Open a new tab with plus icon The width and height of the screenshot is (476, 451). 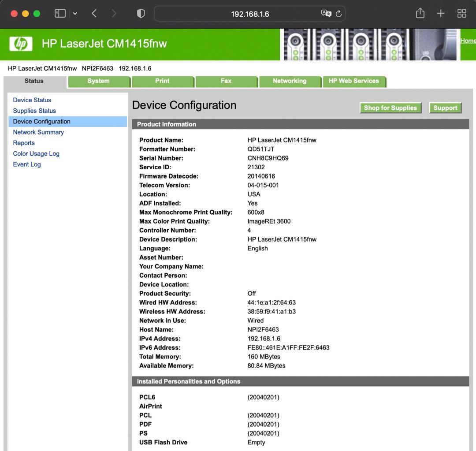tap(441, 14)
